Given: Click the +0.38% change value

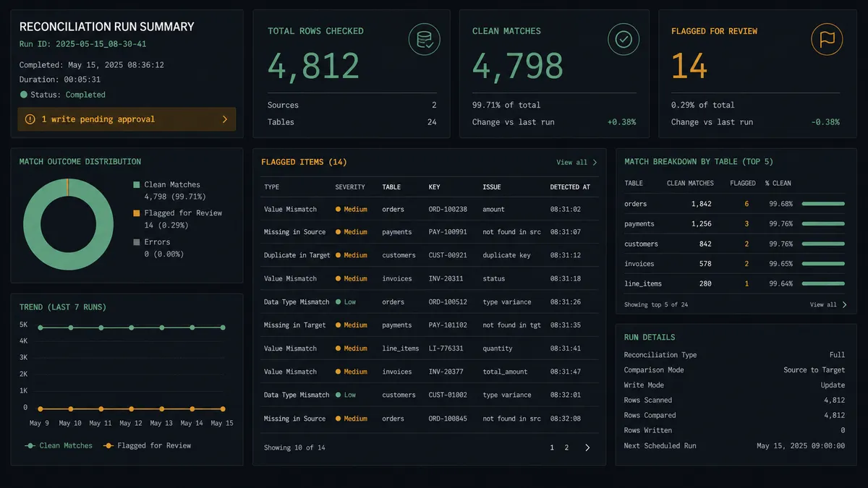Looking at the screenshot, I should click(x=621, y=122).
